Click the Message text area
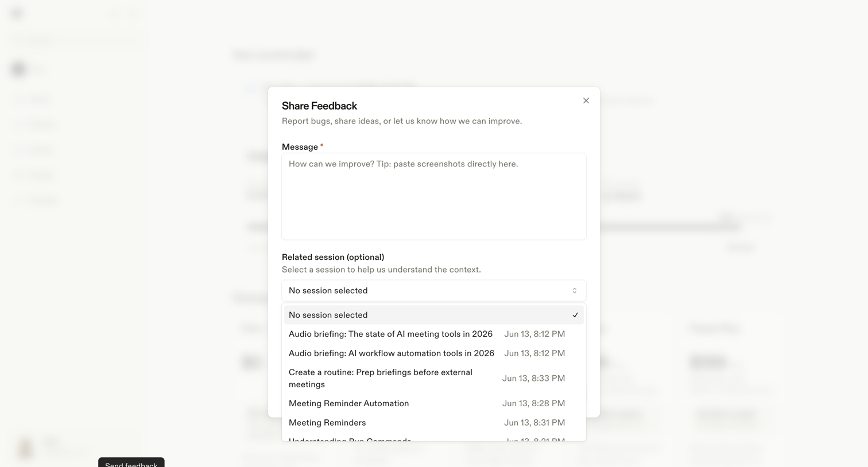This screenshot has width=868, height=467. pyautogui.click(x=433, y=196)
